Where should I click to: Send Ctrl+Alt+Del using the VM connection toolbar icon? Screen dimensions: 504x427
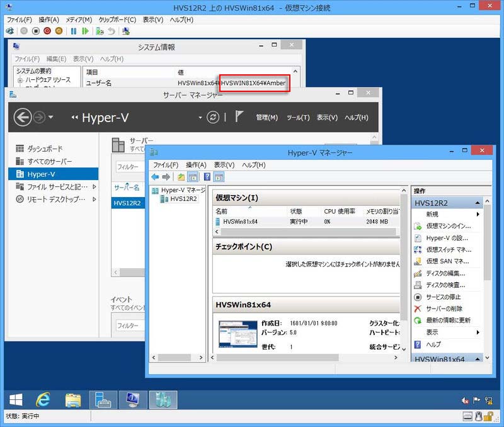click(x=9, y=31)
